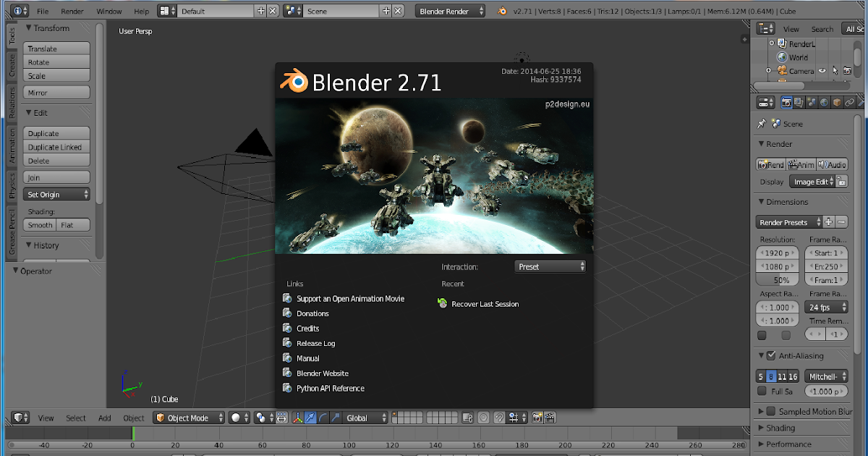Switch to Render properties camera icon
This screenshot has width=868, height=456.
[786, 103]
